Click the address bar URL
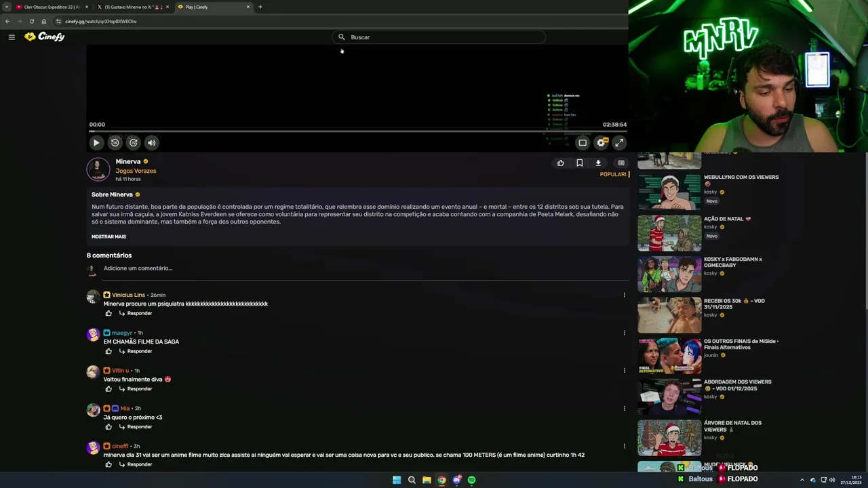Image resolution: width=868 pixels, height=488 pixels. 101,21
